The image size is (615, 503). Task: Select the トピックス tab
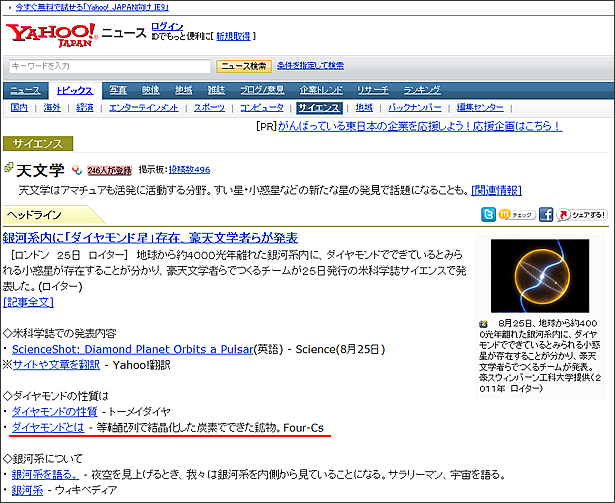[75, 91]
